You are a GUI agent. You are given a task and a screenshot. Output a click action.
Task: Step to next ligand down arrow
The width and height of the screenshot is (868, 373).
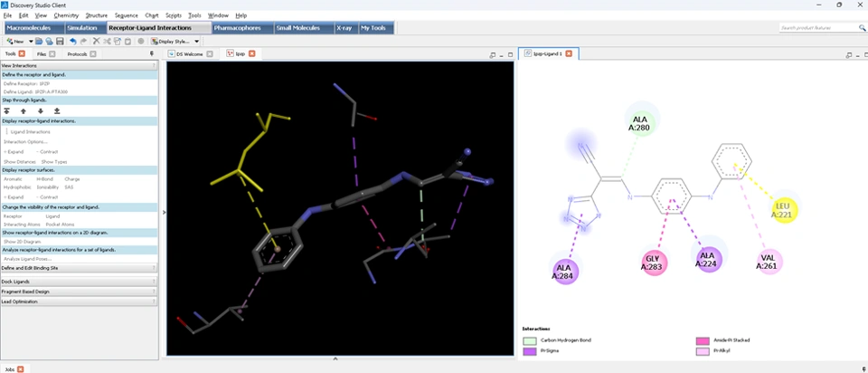tap(41, 110)
